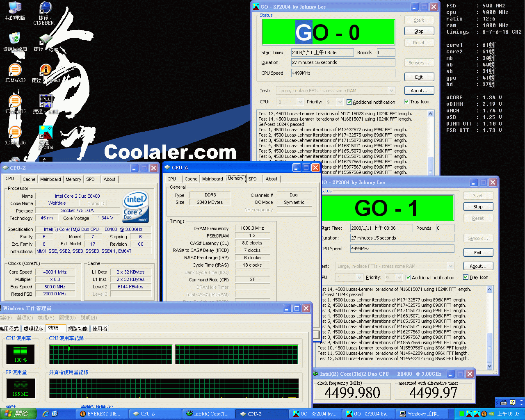Open the 說明(H) menu in Task Manager
This screenshot has height=420, width=525.
click(x=89, y=318)
